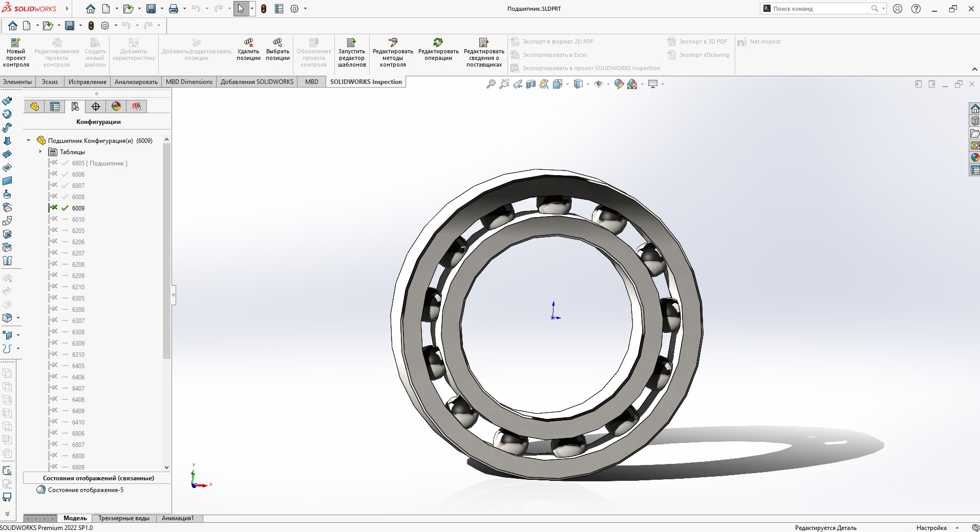Switch to Анализировать tab
This screenshot has height=532, width=980.
[136, 82]
